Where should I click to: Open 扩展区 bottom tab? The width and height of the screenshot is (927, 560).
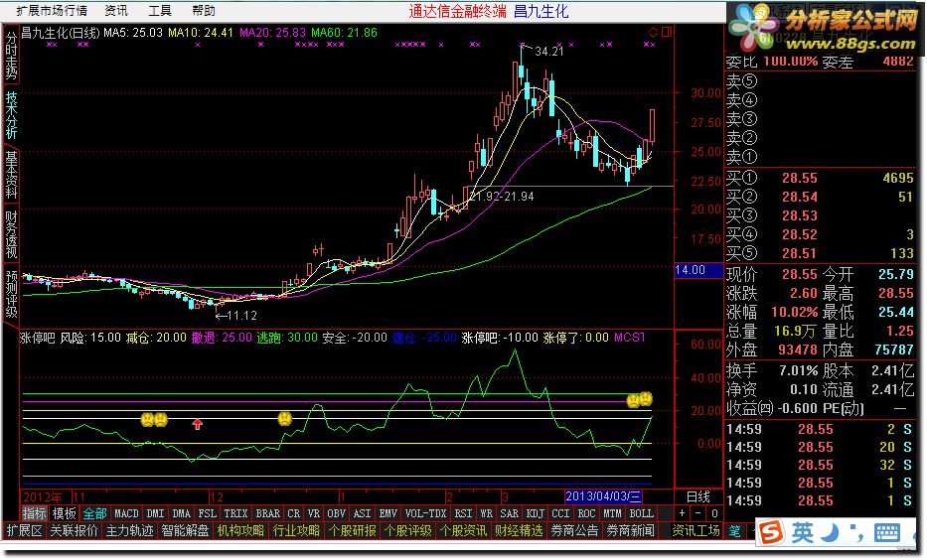click(24, 530)
